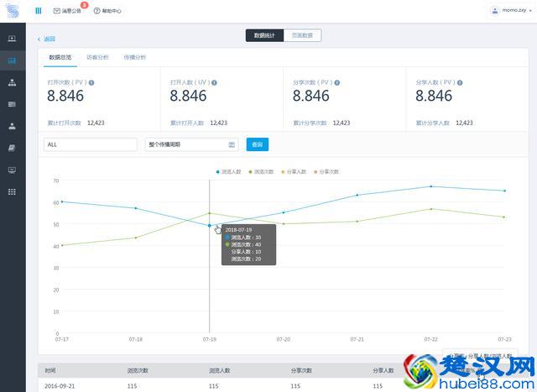
Task: Open the 整个传播周期 date range picker
Action: [186, 144]
